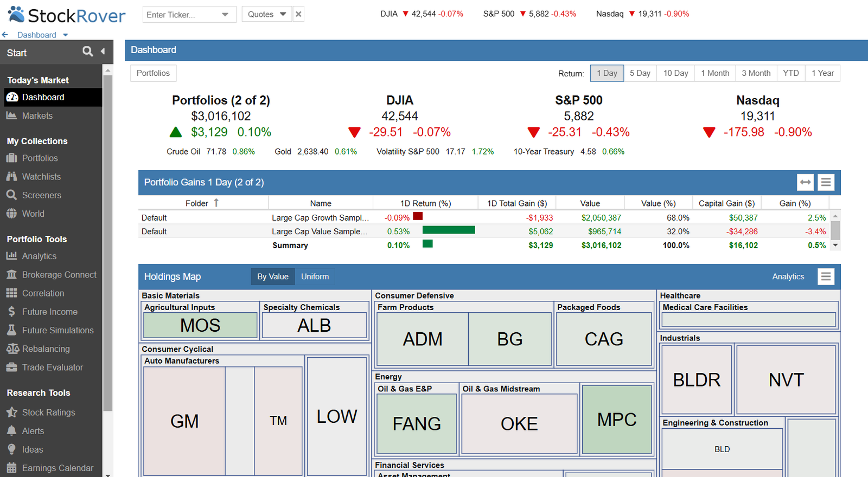This screenshot has height=477, width=868.
Task: Open Alerts bell icon in Research Tools
Action: click(11, 430)
